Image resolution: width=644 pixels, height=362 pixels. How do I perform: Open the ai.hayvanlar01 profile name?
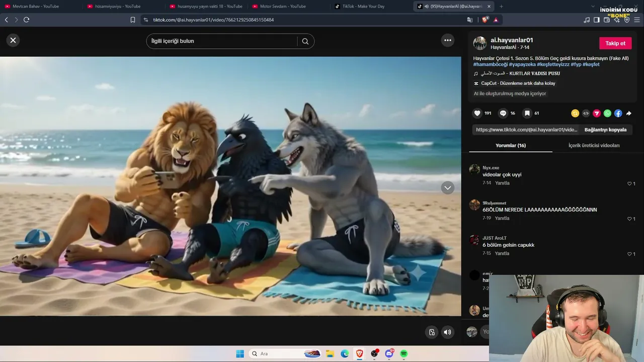(512, 40)
